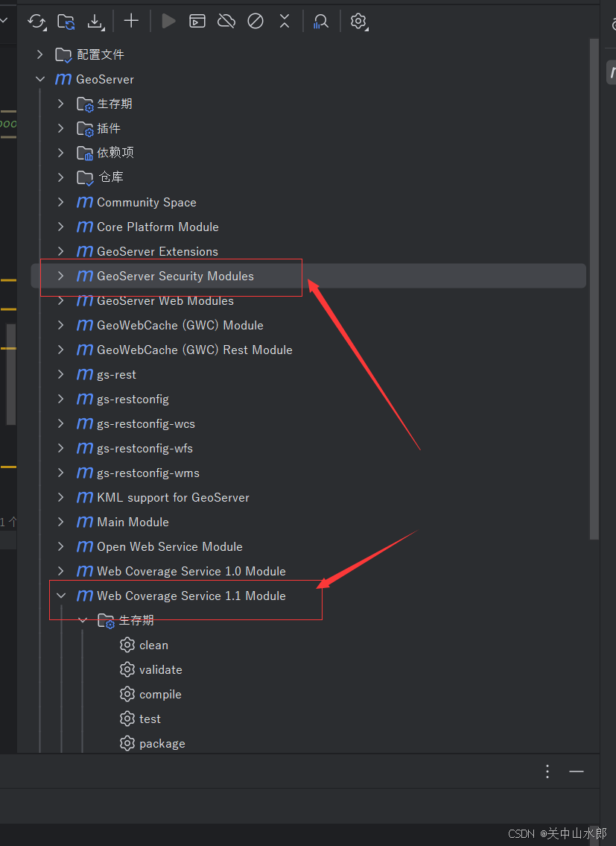Reload all Maven projects
The image size is (616, 846).
(36, 21)
